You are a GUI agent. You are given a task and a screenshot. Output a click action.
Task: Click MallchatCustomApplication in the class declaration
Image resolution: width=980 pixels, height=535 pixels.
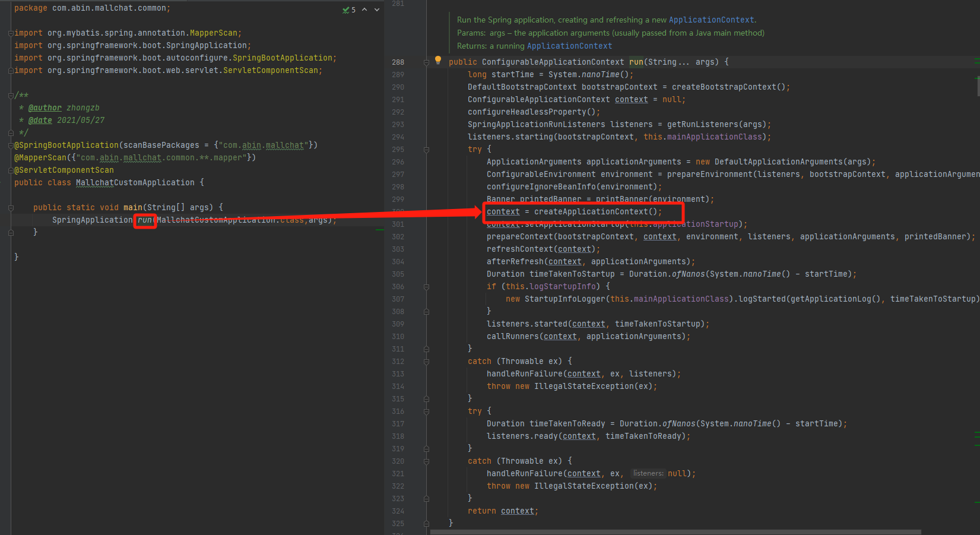(x=135, y=183)
